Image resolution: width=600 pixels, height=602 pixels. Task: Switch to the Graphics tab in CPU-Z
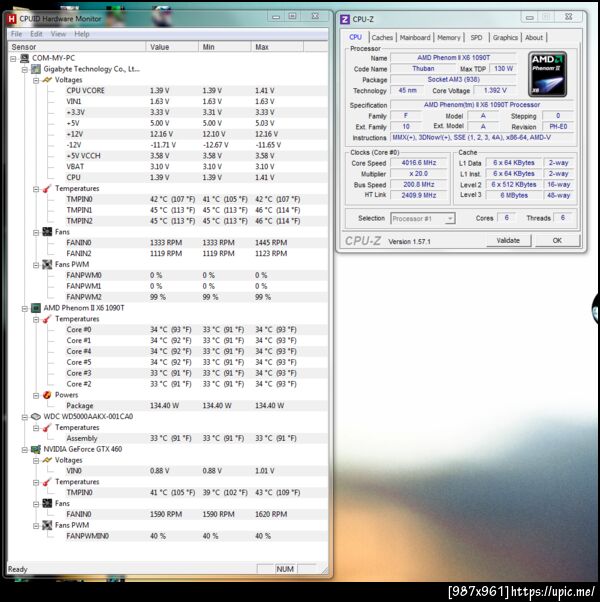505,38
